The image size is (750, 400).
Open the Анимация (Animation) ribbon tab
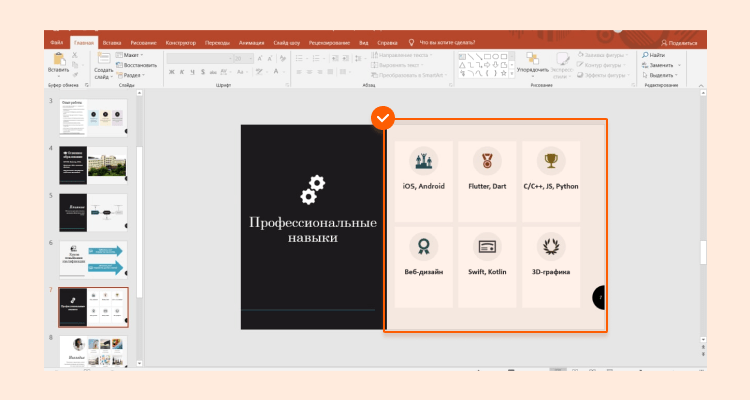pos(252,43)
